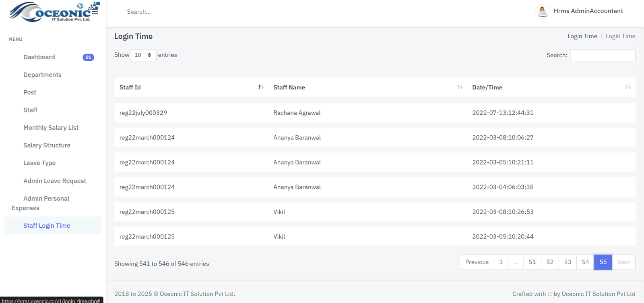This screenshot has height=303, width=644.
Task: Open Departments in the sidebar menu
Action: click(42, 75)
